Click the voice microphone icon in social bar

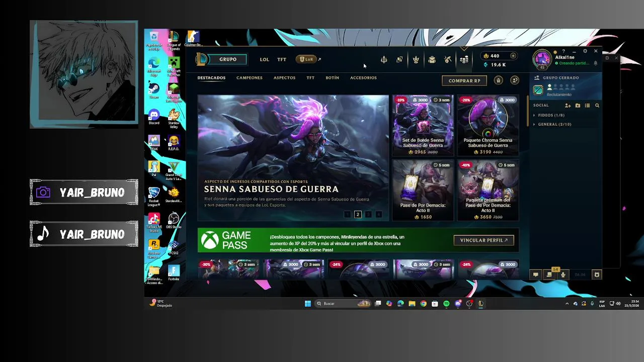(563, 275)
